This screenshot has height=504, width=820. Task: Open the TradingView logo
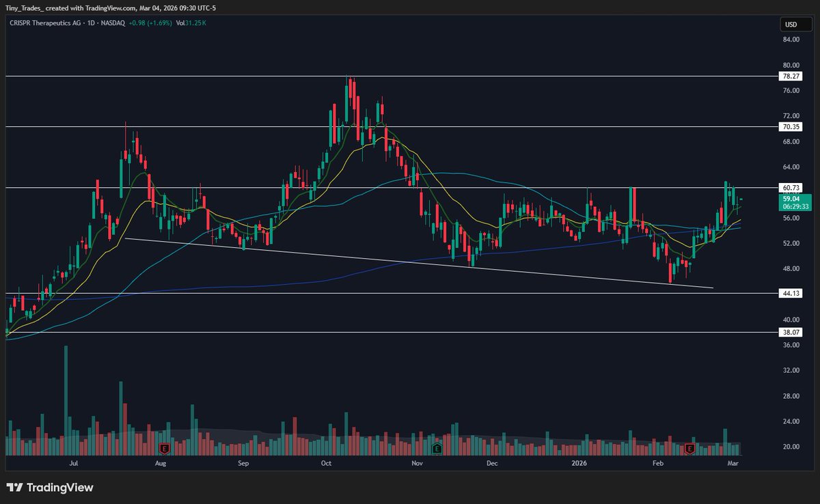50,488
